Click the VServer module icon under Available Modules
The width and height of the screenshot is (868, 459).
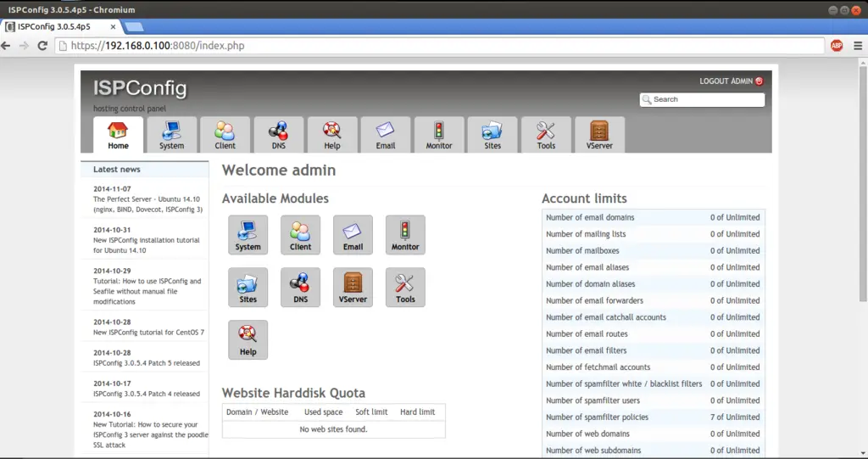[353, 287]
